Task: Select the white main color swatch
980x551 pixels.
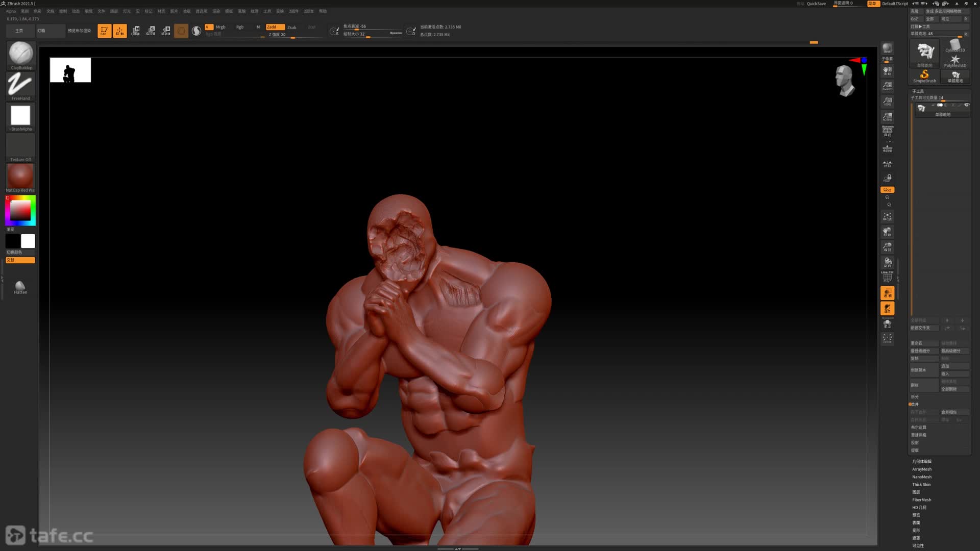Action: click(28, 241)
